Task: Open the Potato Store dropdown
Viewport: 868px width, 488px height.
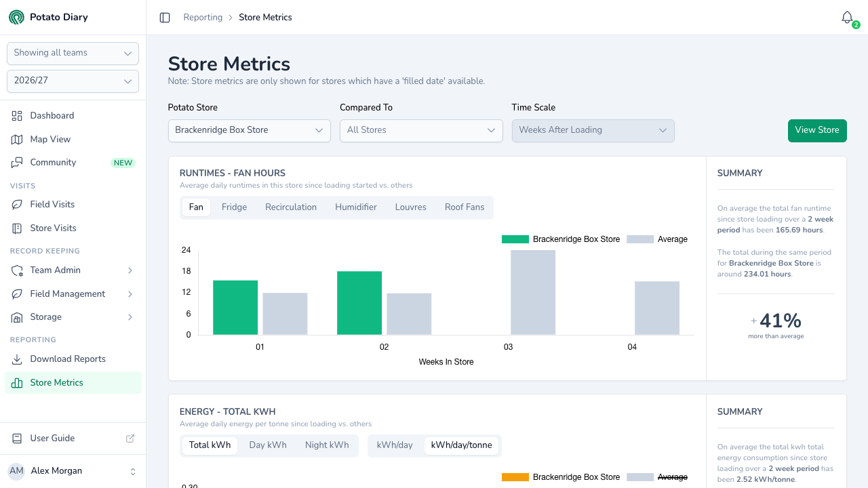Action: pos(250,131)
